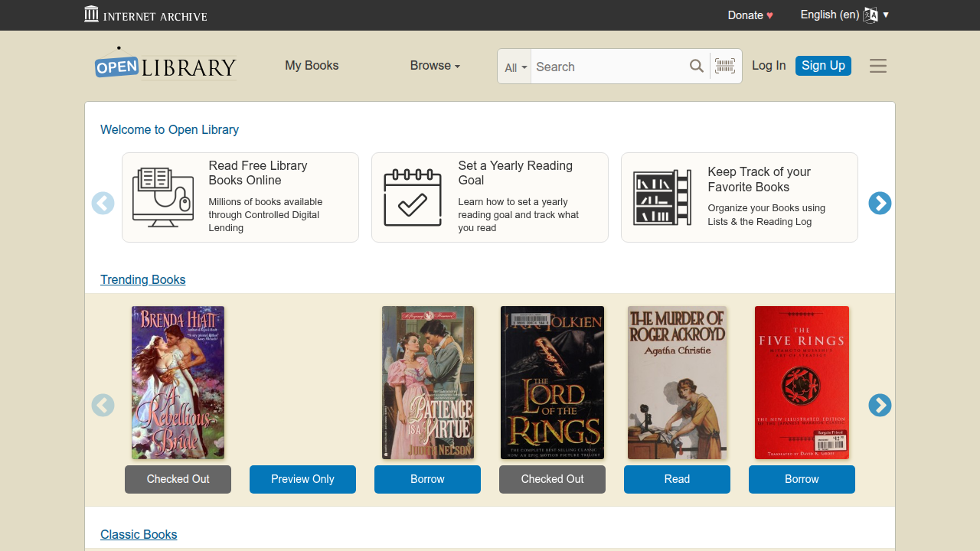Click the Sign Up button
This screenshot has width=980, height=551.
coord(823,66)
